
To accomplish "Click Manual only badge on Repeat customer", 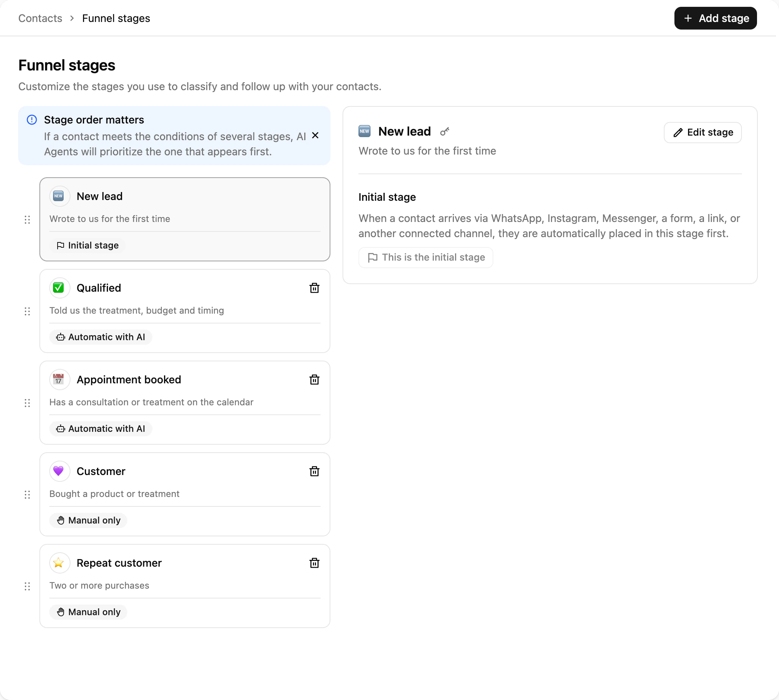I will [x=89, y=612].
